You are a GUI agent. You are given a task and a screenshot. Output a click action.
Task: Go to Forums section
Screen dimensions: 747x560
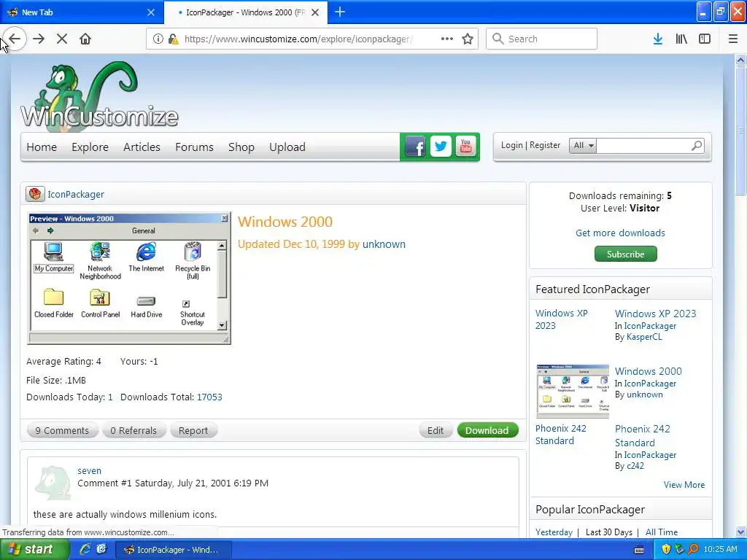tap(194, 147)
